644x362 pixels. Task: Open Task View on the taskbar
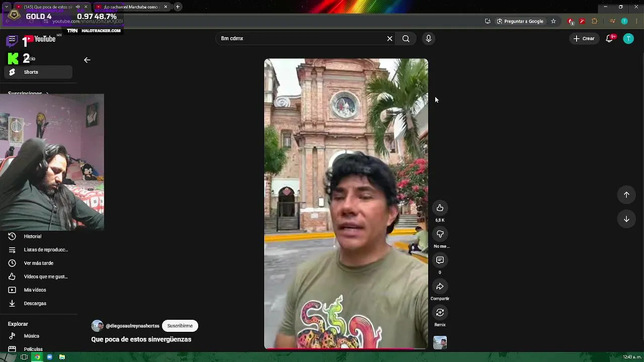(24, 357)
